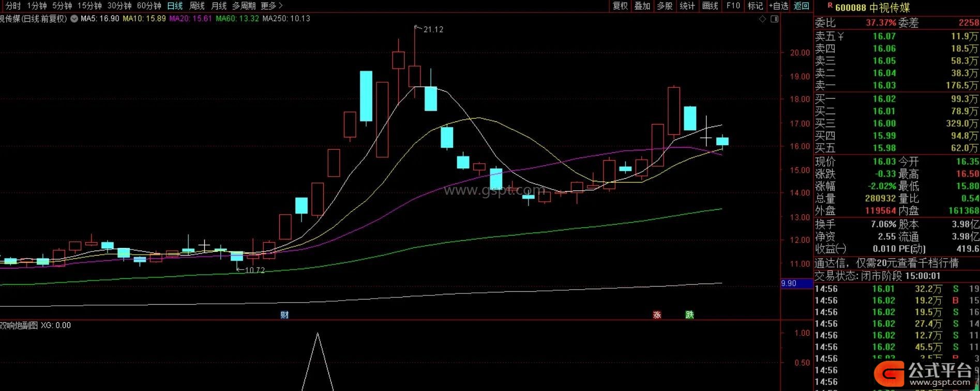Switch to 分时 view

click(x=13, y=6)
